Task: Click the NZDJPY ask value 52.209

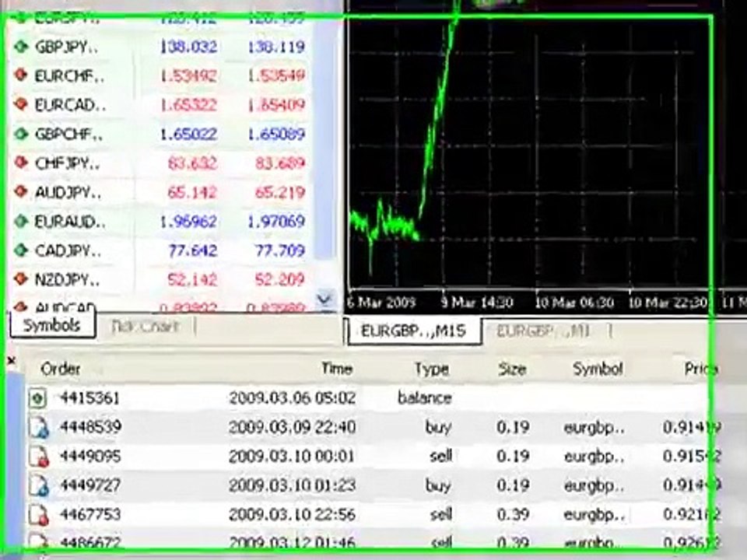Action: [279, 279]
